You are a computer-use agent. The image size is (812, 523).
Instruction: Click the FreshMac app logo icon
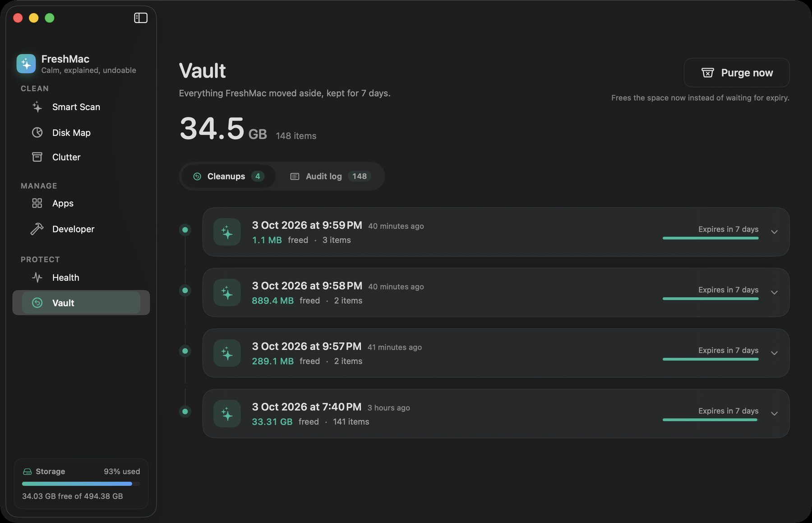pyautogui.click(x=26, y=64)
